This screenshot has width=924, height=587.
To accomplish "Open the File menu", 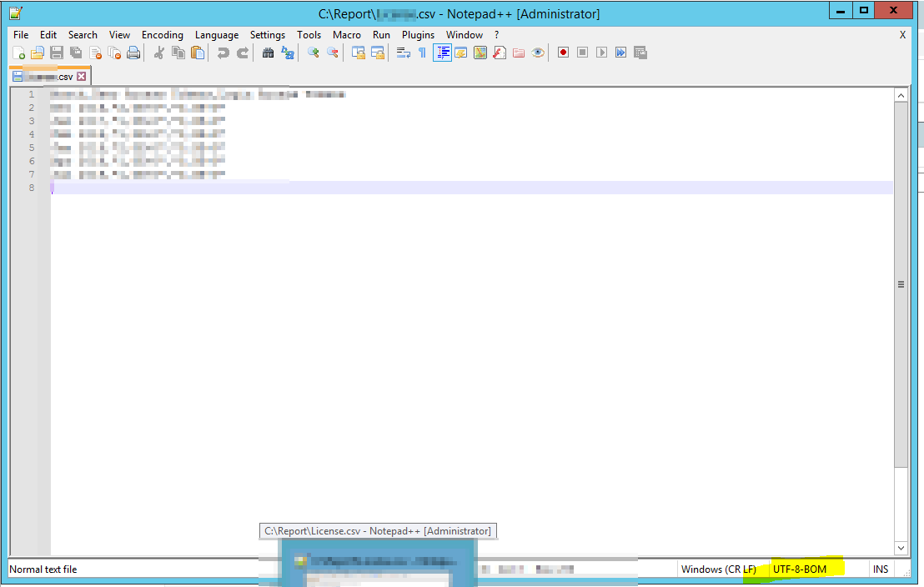I will (21, 35).
